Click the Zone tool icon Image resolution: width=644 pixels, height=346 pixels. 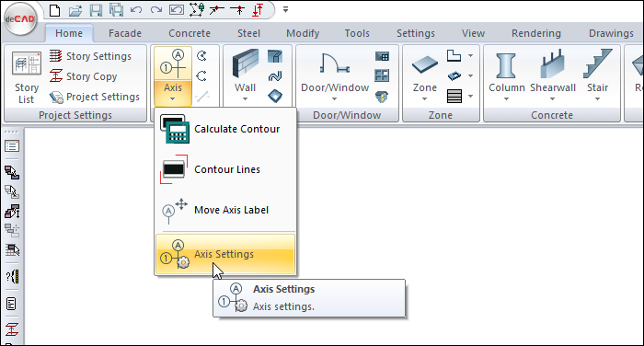click(x=425, y=64)
